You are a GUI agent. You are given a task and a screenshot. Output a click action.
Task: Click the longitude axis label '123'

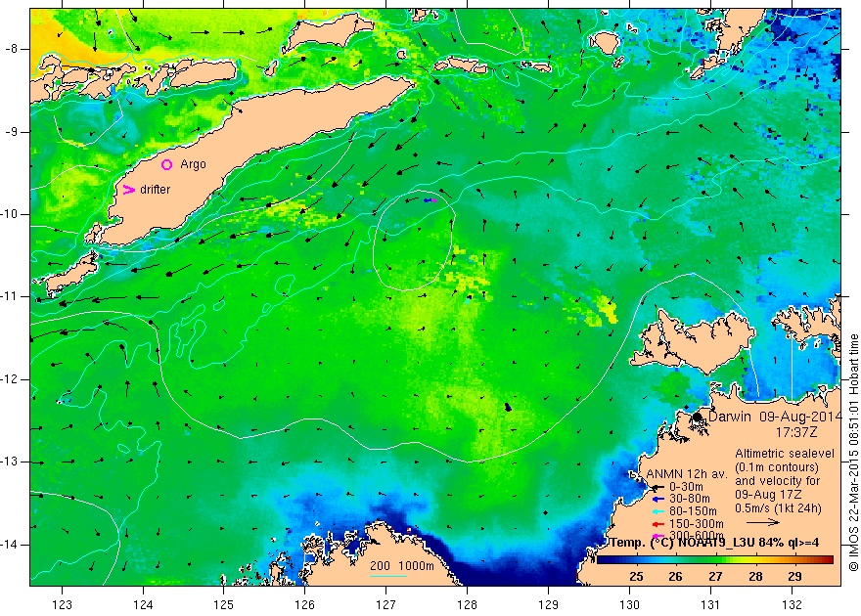click(x=62, y=604)
